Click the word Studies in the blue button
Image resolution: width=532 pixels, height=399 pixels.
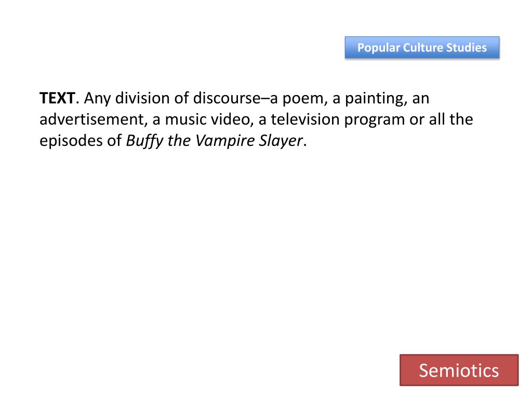[x=467, y=47]
